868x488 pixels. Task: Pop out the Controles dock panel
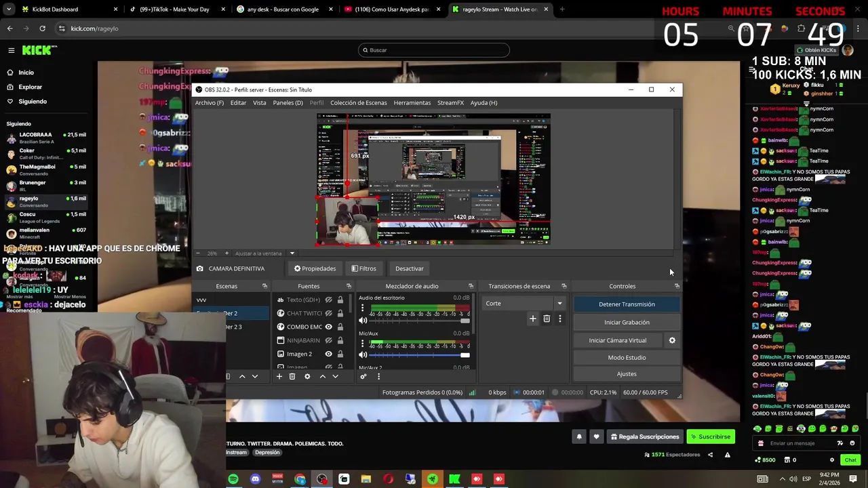(677, 286)
